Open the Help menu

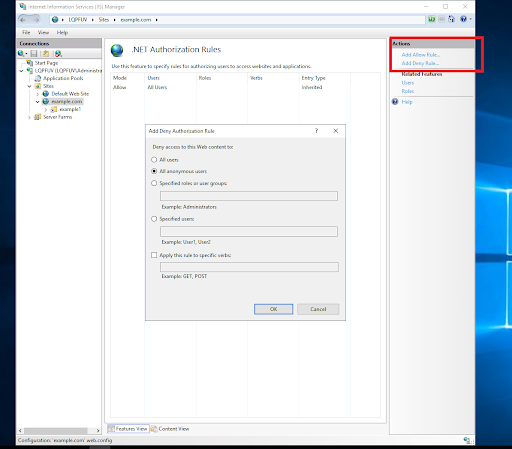point(62,32)
